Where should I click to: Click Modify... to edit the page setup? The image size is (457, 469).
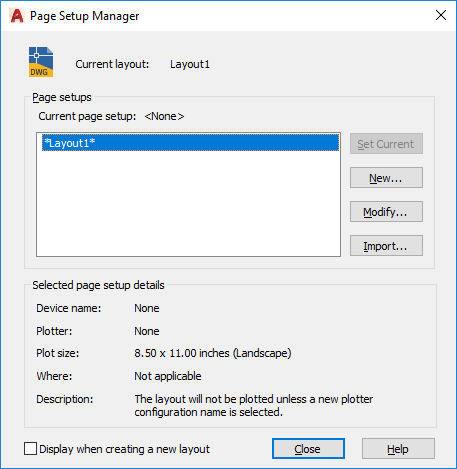coord(386,212)
